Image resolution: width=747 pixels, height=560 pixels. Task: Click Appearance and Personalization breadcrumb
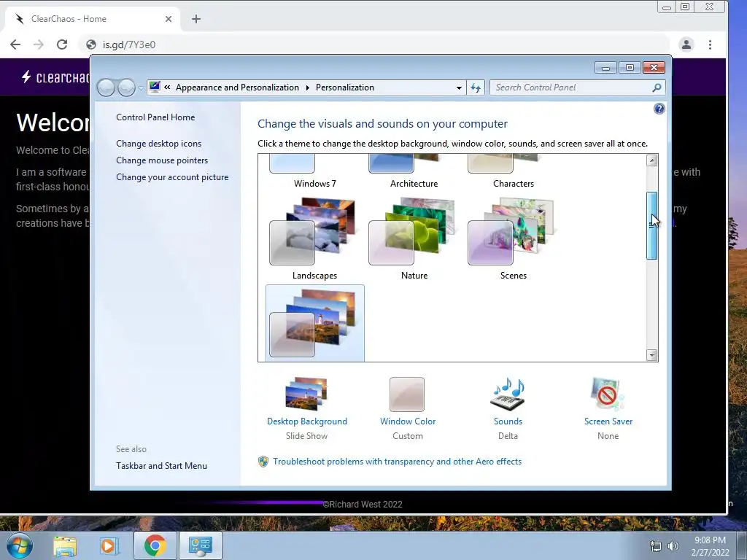[x=237, y=87]
